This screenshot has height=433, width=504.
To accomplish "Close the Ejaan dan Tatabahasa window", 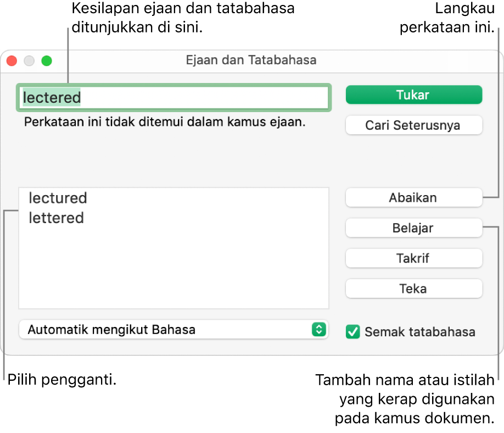I will (x=12, y=60).
